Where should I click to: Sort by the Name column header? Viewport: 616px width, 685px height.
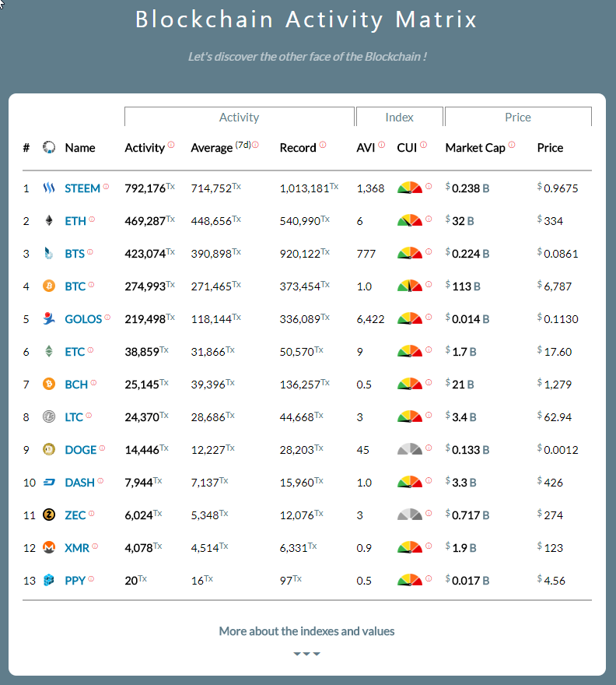pyautogui.click(x=80, y=148)
